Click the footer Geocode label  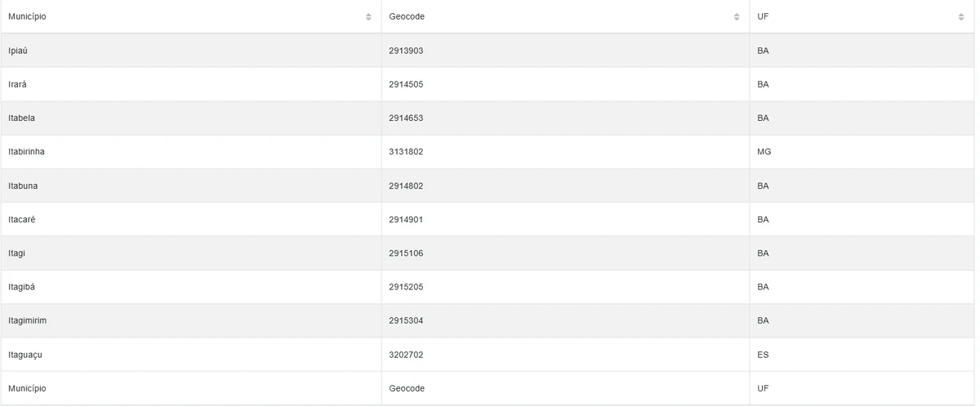(407, 388)
